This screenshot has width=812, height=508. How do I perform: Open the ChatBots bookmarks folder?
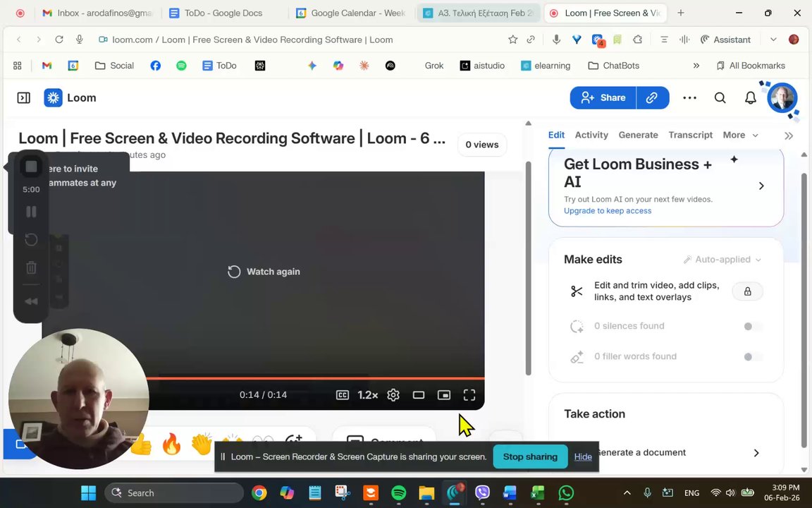tap(614, 66)
